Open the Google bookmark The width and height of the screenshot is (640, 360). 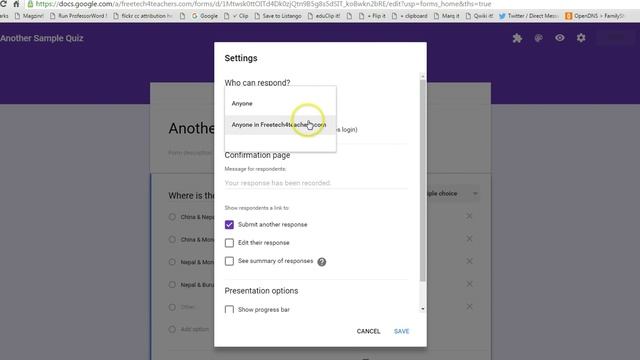tap(204, 16)
